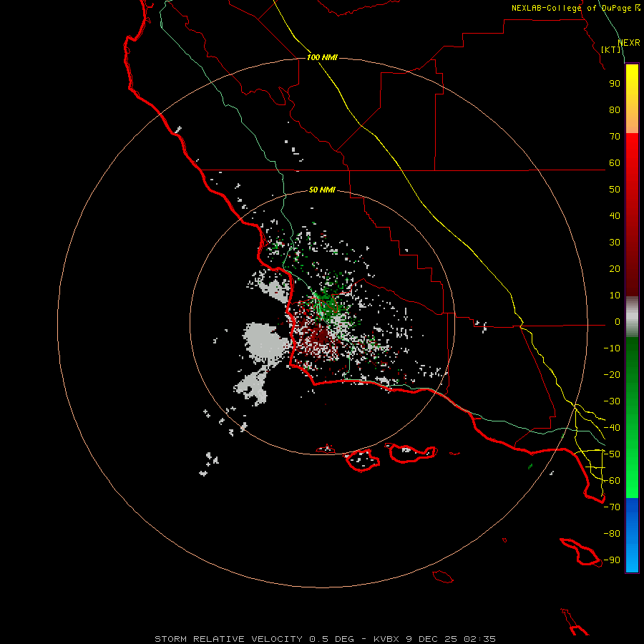Click the 30 value on the velocity scale
The image size is (644, 644).
pos(615,243)
